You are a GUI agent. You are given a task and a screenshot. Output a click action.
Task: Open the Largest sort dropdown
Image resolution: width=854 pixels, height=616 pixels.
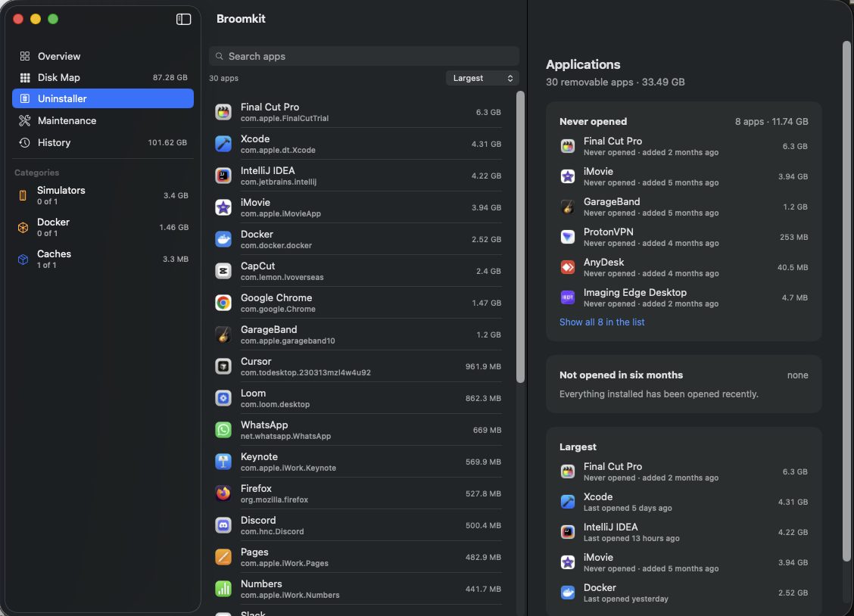482,78
